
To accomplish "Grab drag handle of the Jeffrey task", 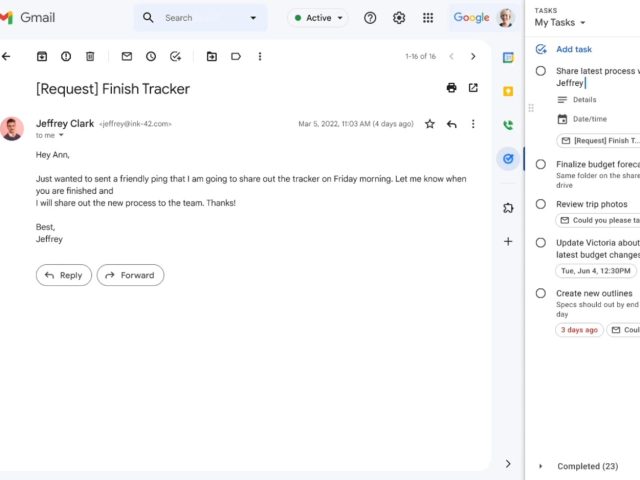I will (531, 108).
